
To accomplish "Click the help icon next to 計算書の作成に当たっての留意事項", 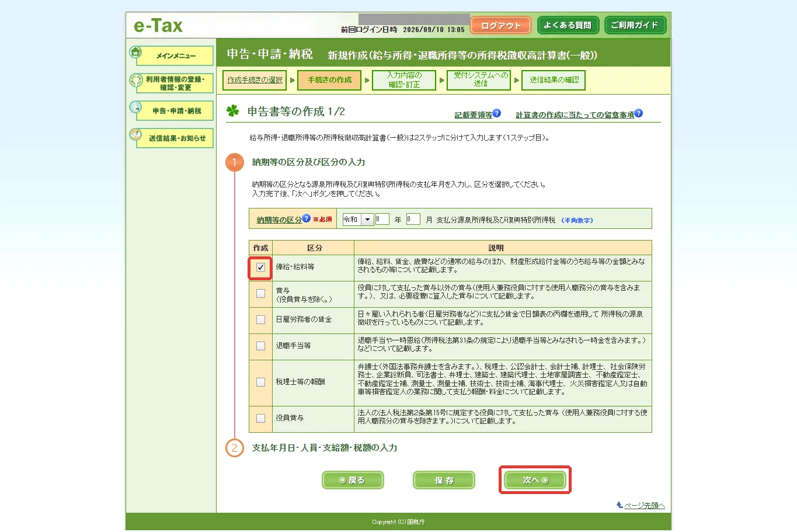I will tap(638, 113).
